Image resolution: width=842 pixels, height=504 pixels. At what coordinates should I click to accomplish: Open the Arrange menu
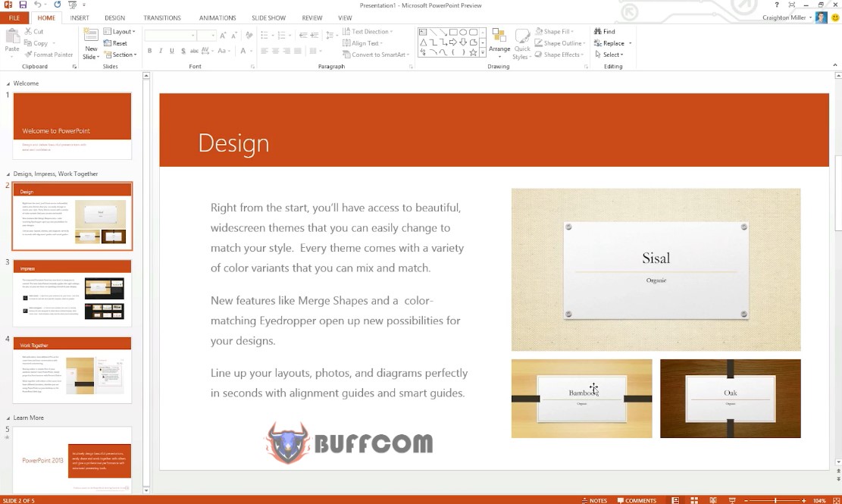[499, 43]
